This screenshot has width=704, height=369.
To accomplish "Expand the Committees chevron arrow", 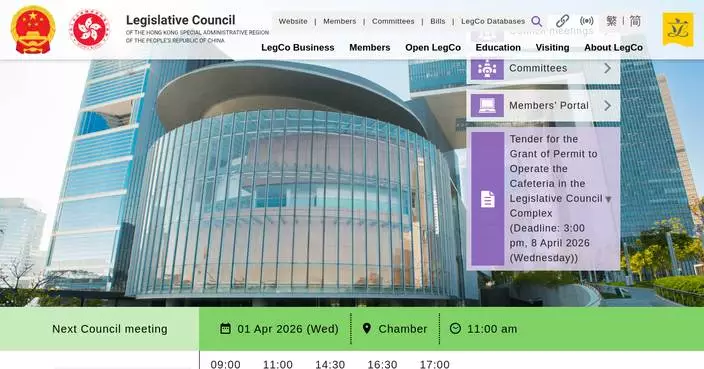I will [607, 68].
